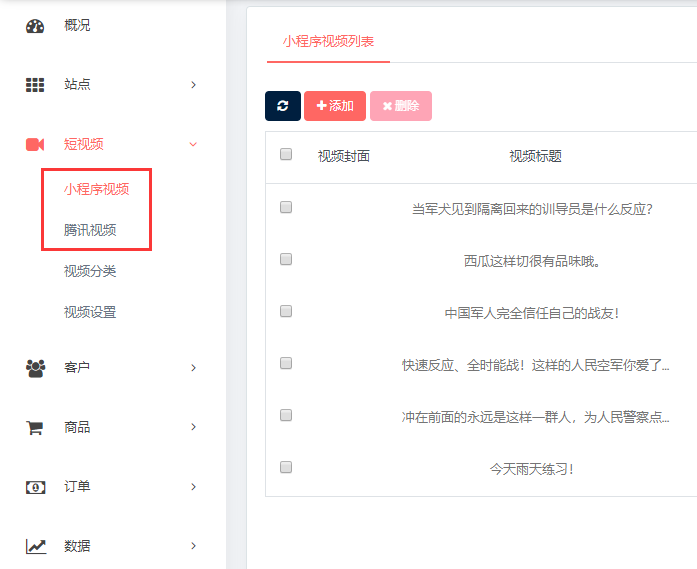
Task: Click the dashboard gauge icon beside 概况
Action: [x=35, y=26]
